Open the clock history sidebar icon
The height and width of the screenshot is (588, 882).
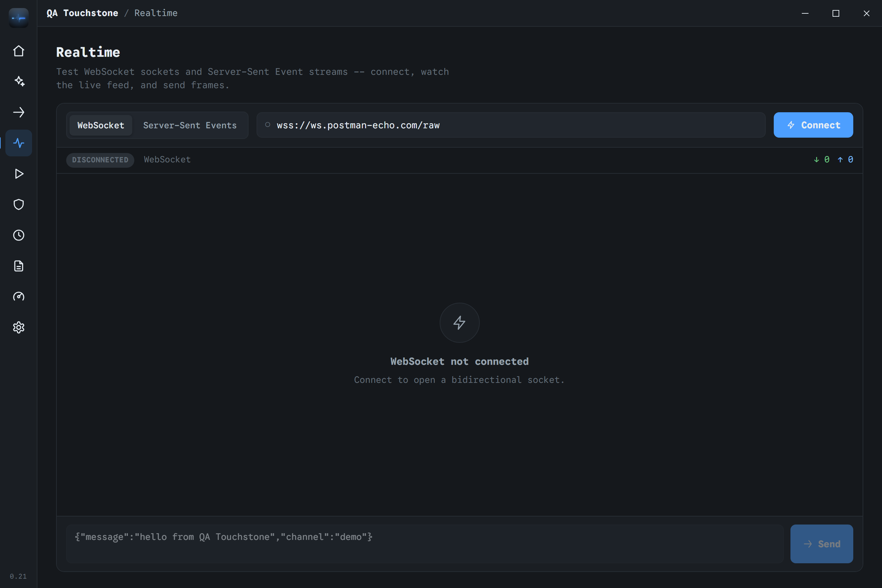tap(18, 235)
